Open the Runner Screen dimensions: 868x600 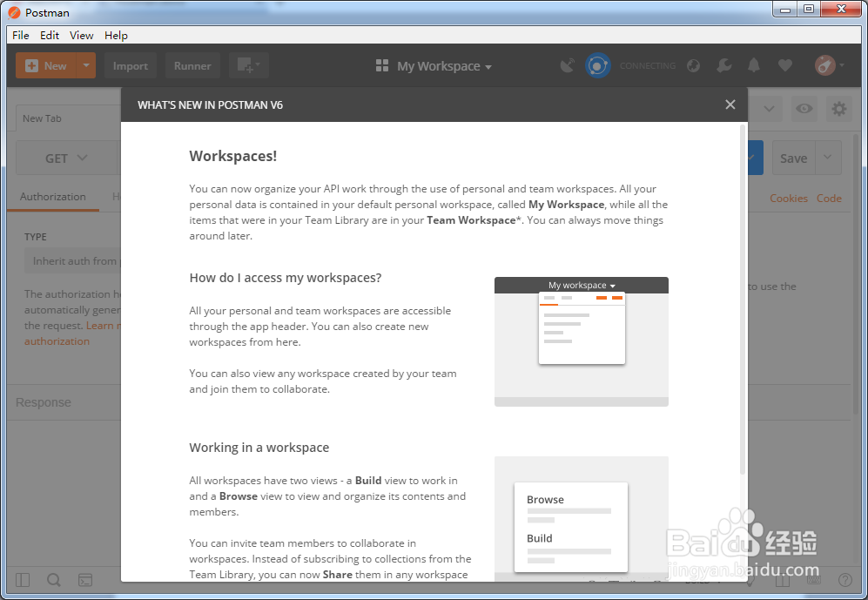click(192, 66)
